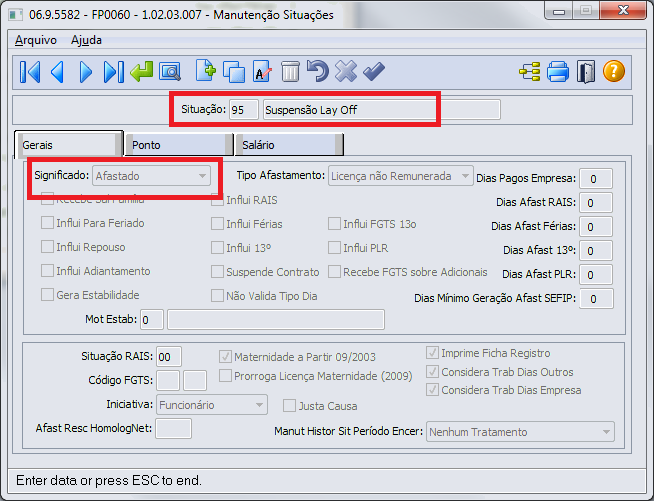Toggle Influi RAIS checkbox
Viewport: 654px width, 501px height.
pos(217,200)
